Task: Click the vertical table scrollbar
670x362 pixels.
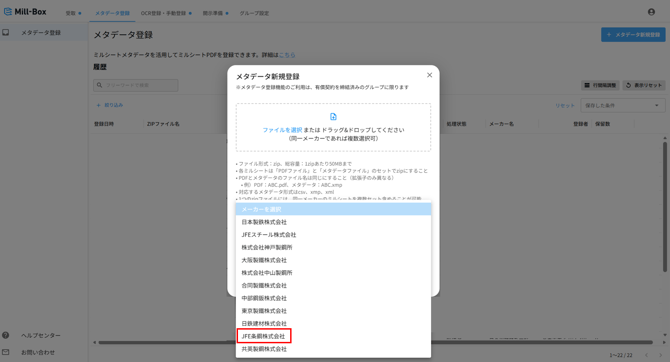Action: tap(664, 207)
